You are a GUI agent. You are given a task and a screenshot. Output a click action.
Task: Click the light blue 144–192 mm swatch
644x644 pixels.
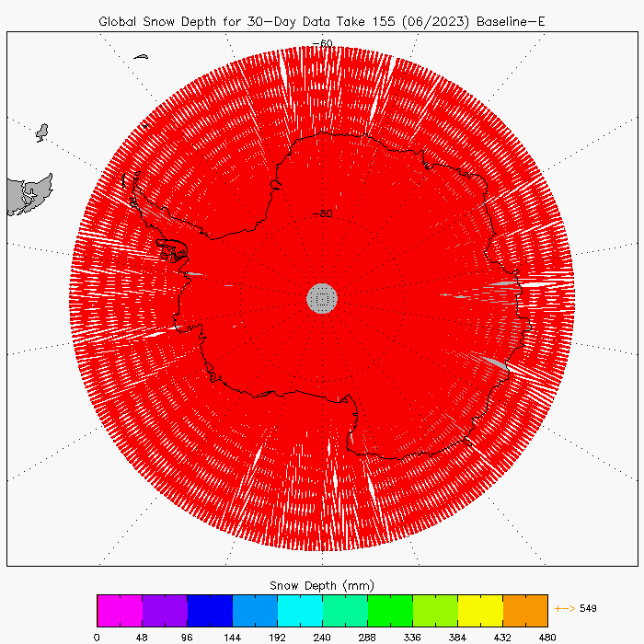pos(255,610)
